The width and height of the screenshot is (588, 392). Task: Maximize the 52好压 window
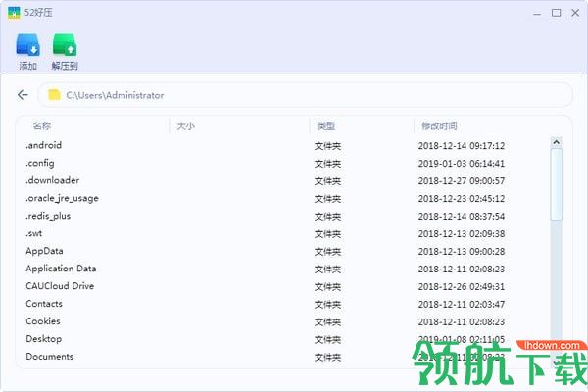[556, 13]
